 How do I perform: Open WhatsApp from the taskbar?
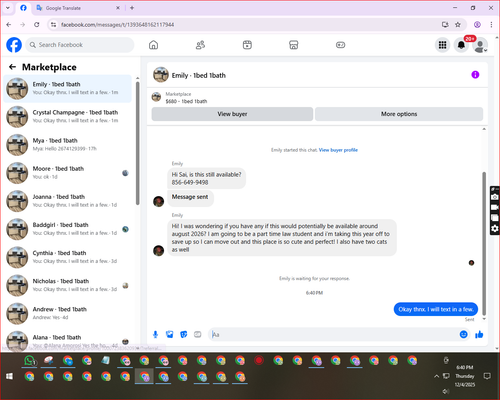tap(30, 361)
